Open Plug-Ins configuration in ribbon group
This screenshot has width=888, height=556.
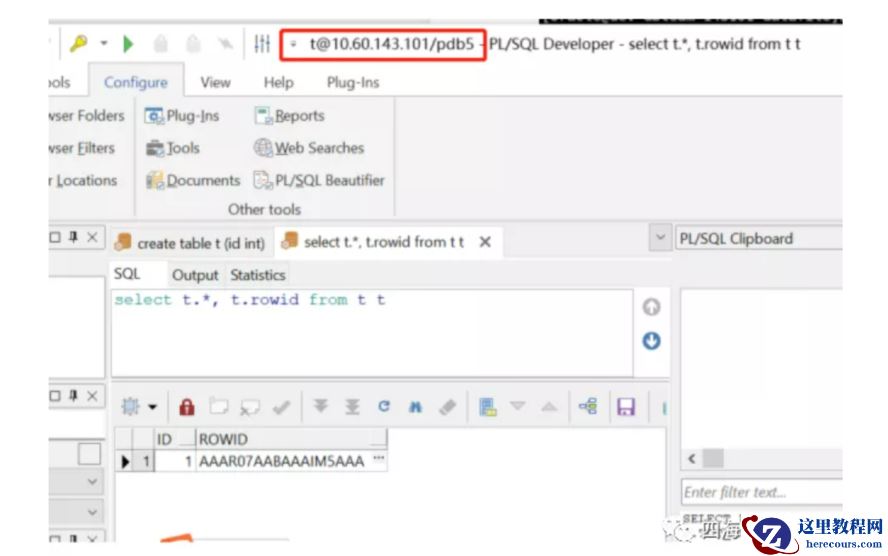point(182,116)
